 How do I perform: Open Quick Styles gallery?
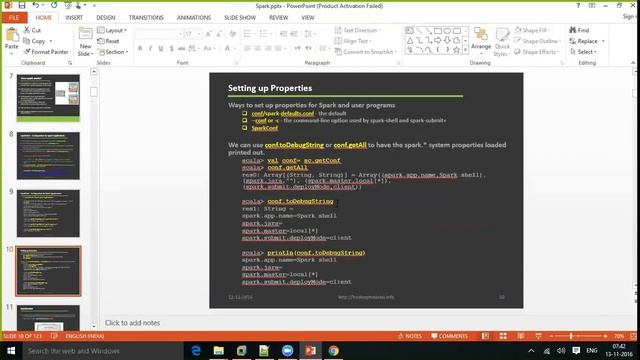point(502,42)
